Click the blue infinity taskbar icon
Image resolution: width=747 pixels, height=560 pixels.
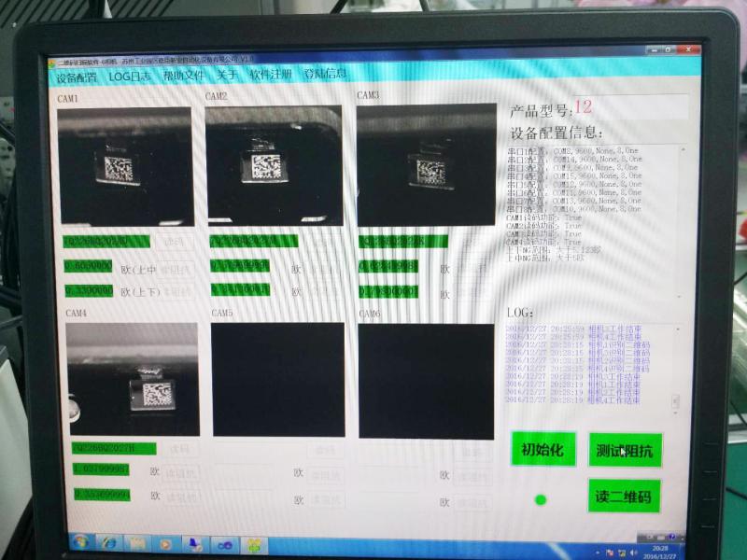point(224,545)
